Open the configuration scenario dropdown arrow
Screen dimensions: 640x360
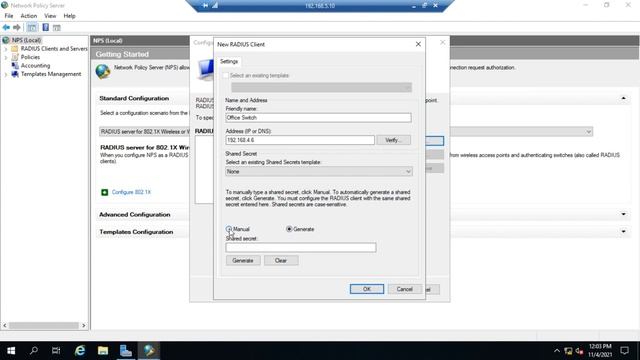point(588,131)
